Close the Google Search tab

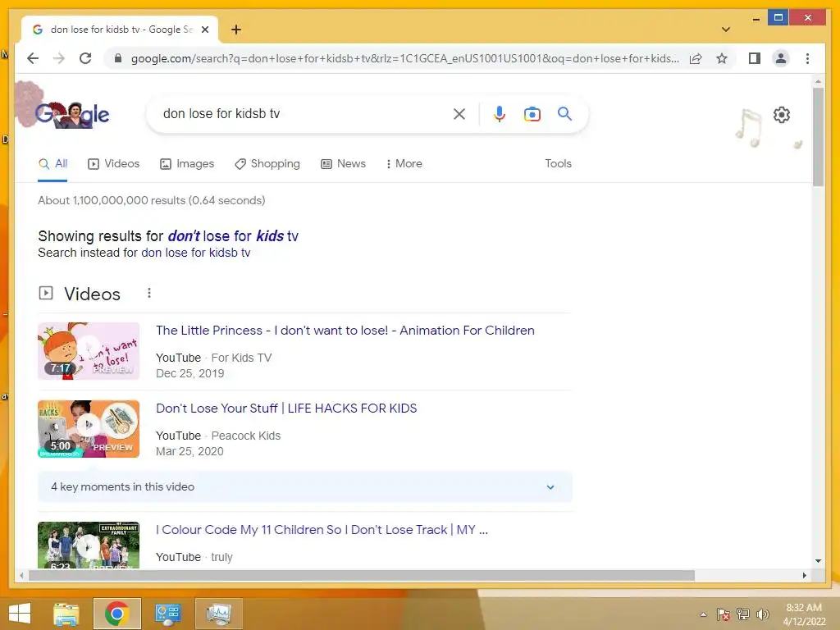pos(204,30)
